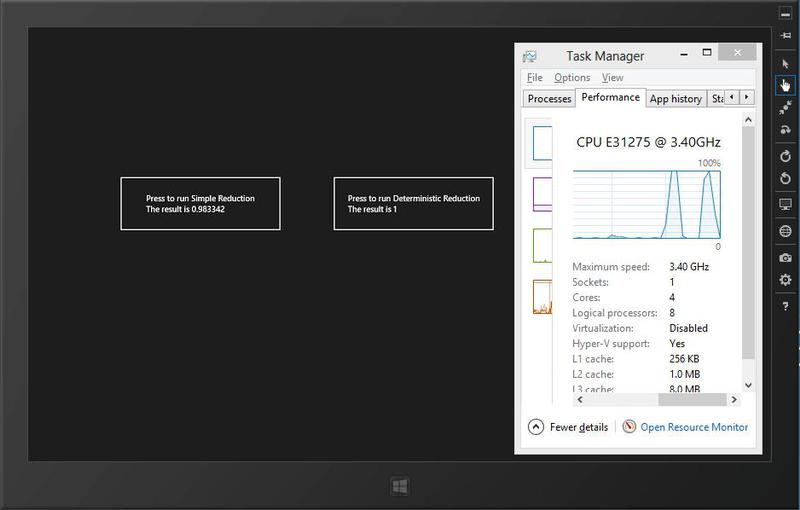The image size is (800, 510).
Task: Click CPU E31275 @ 3.40GHz heading
Action: pos(648,142)
